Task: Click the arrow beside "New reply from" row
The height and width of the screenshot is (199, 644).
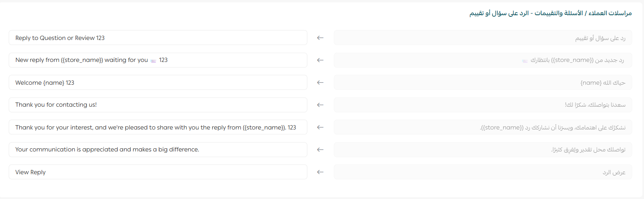Action: (x=320, y=60)
